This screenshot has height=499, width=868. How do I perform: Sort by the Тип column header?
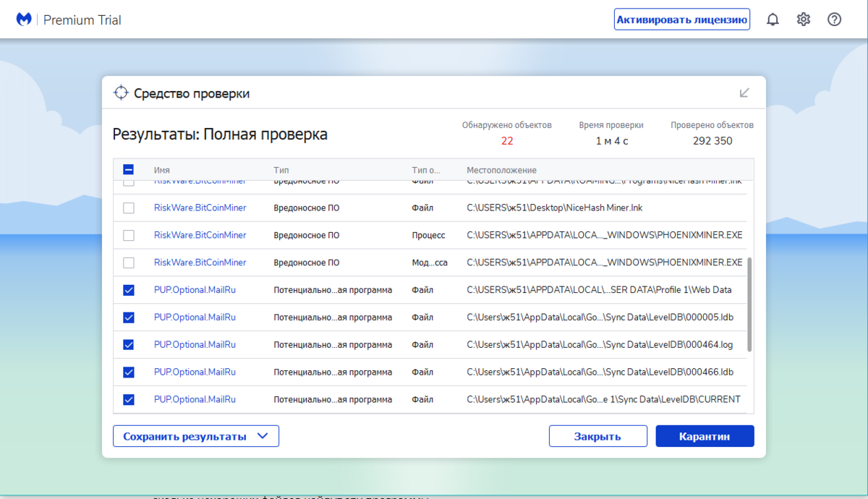281,170
